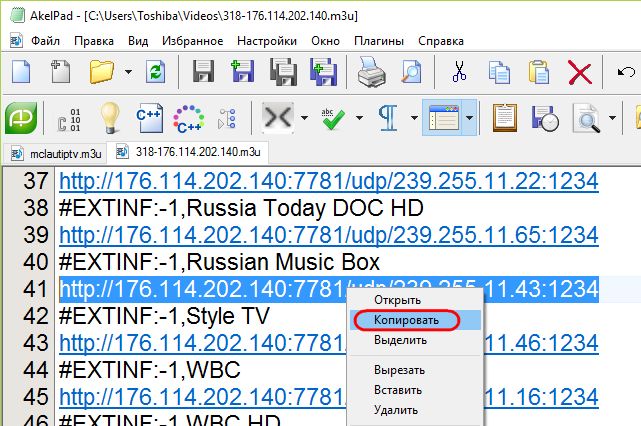Click the New document icon
Viewport: 641px width, 426px height.
click(x=21, y=72)
